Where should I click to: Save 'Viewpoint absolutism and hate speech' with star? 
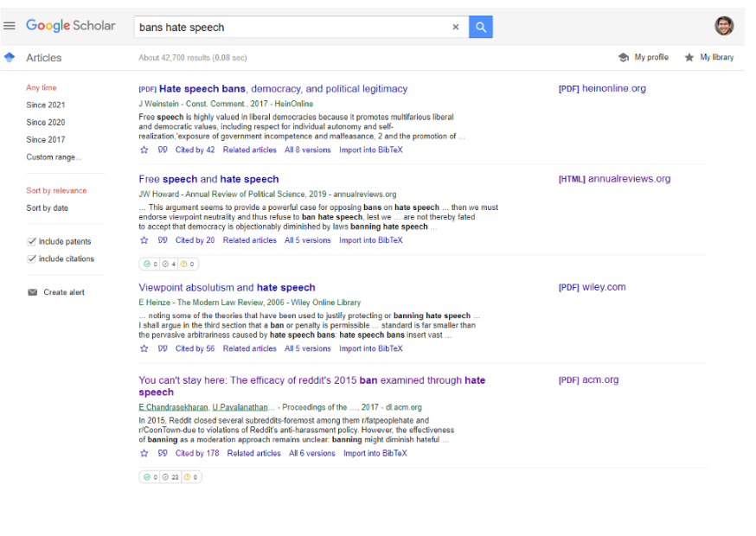pyautogui.click(x=144, y=348)
